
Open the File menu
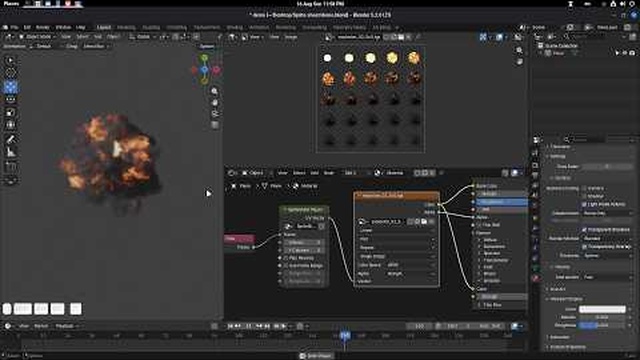point(14,27)
